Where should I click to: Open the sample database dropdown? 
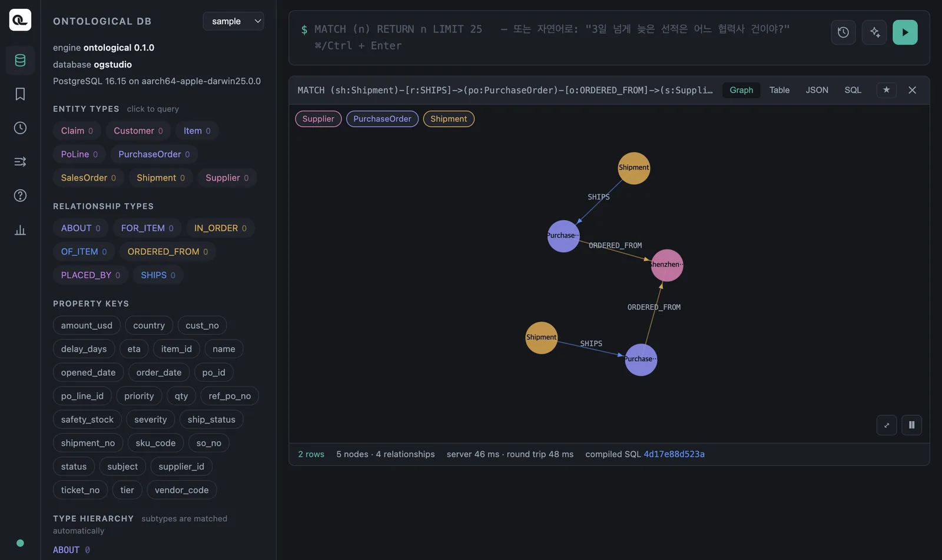233,21
